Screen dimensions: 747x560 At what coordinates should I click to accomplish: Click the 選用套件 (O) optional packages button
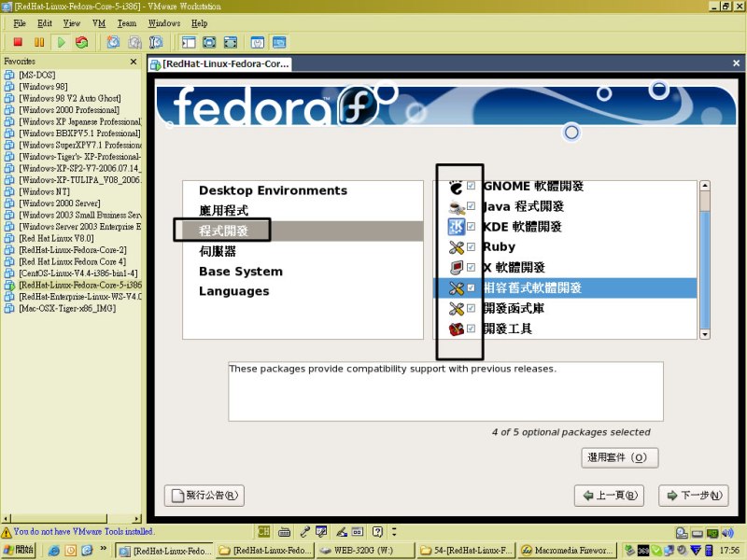pos(620,457)
